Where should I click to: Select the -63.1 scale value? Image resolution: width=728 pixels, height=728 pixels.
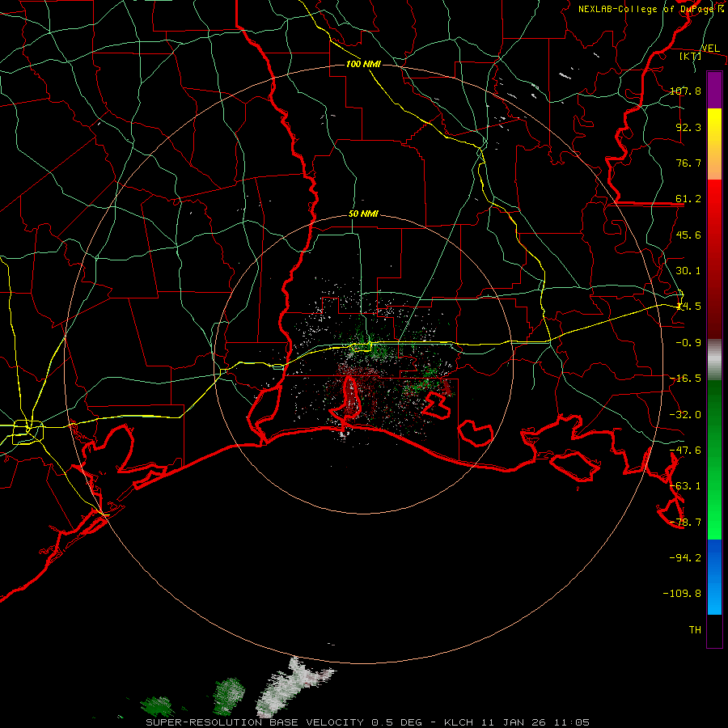pos(685,486)
